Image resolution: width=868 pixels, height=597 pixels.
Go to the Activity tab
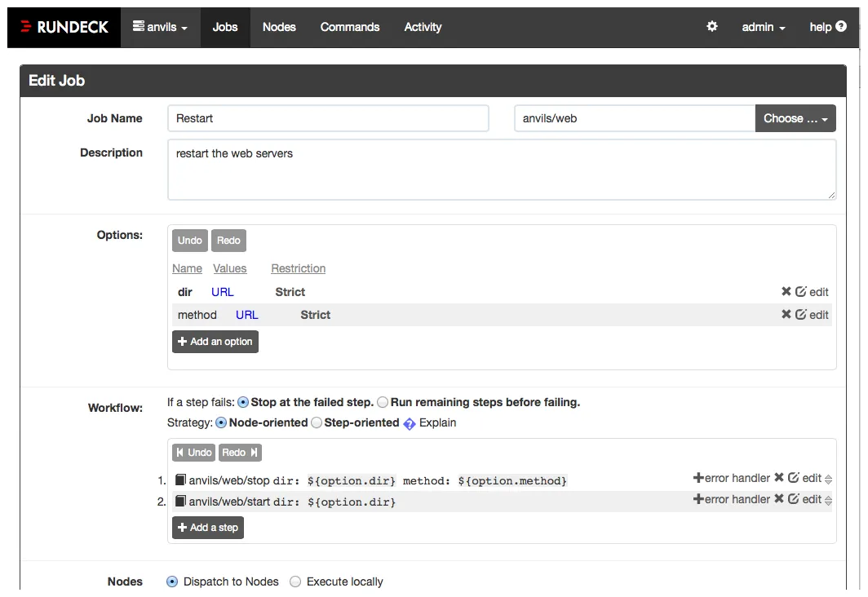click(x=423, y=27)
